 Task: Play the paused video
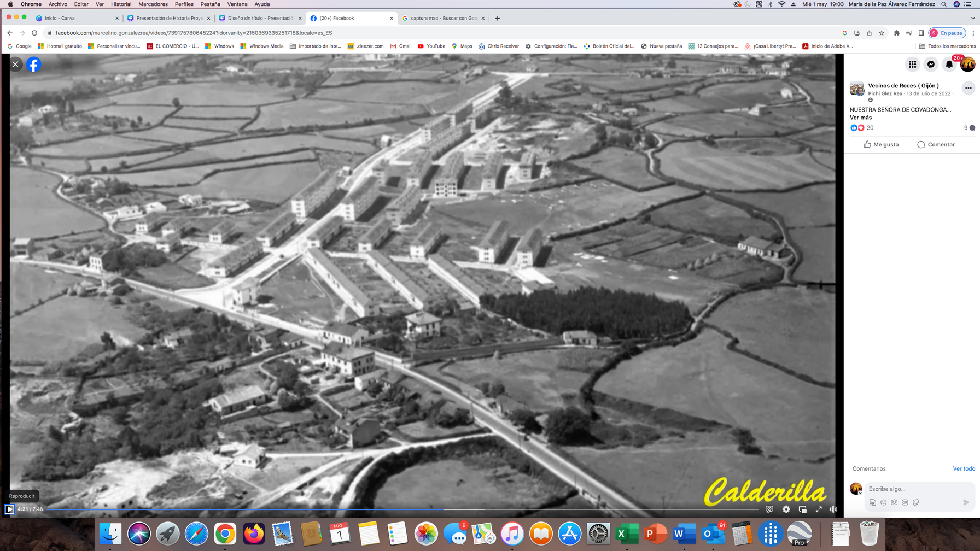point(9,509)
